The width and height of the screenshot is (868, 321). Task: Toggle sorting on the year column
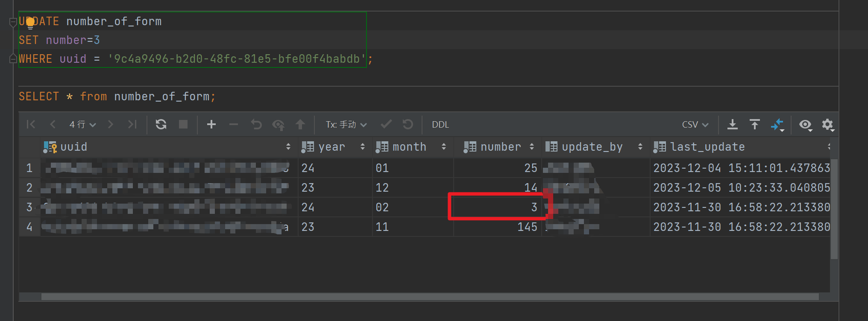pos(363,146)
